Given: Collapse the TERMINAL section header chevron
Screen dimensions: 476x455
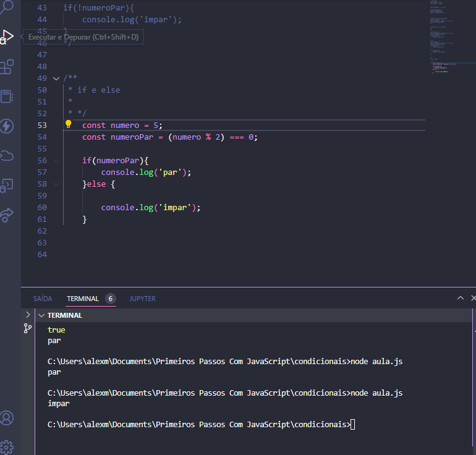Looking at the screenshot, I should [41, 316].
